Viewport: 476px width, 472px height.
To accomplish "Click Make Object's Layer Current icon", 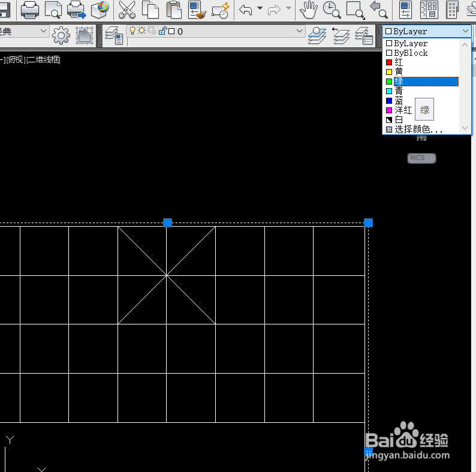I will pyautogui.click(x=317, y=35).
